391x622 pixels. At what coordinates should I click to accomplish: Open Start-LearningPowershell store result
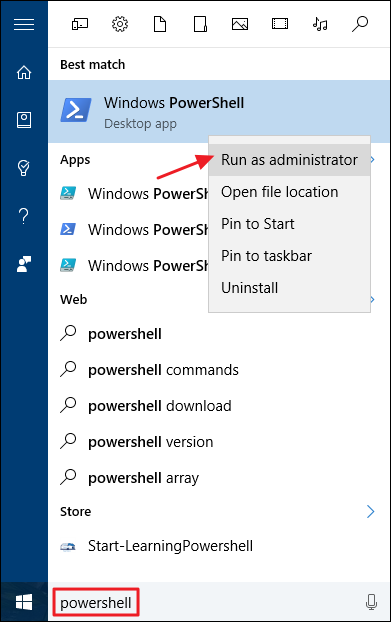click(219, 546)
